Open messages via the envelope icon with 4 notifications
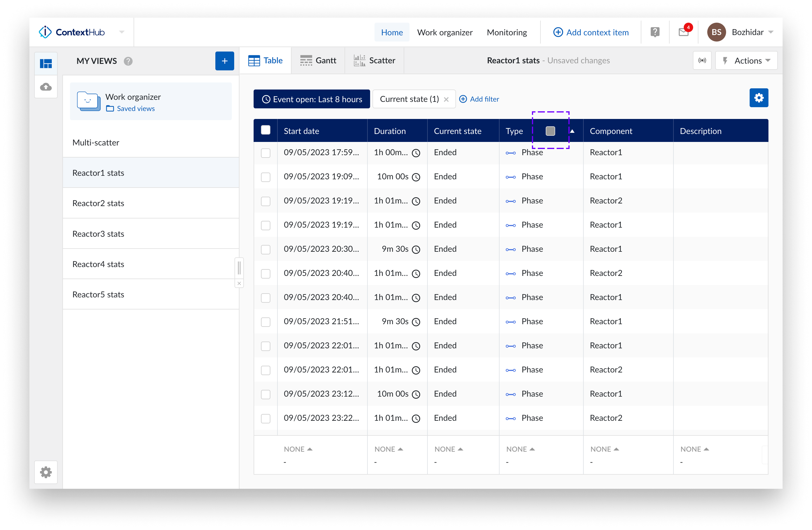This screenshot has height=530, width=812. point(683,32)
